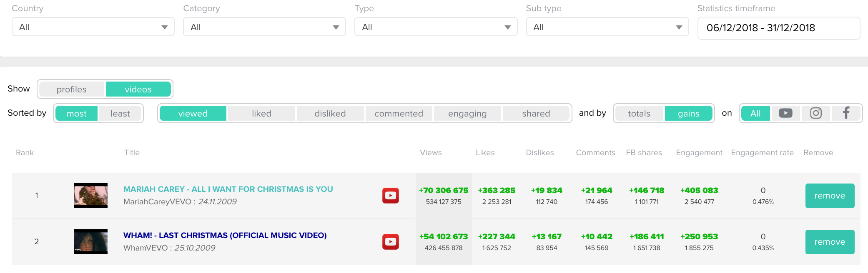Select totals sorting option
The image size is (868, 273).
pyautogui.click(x=639, y=113)
